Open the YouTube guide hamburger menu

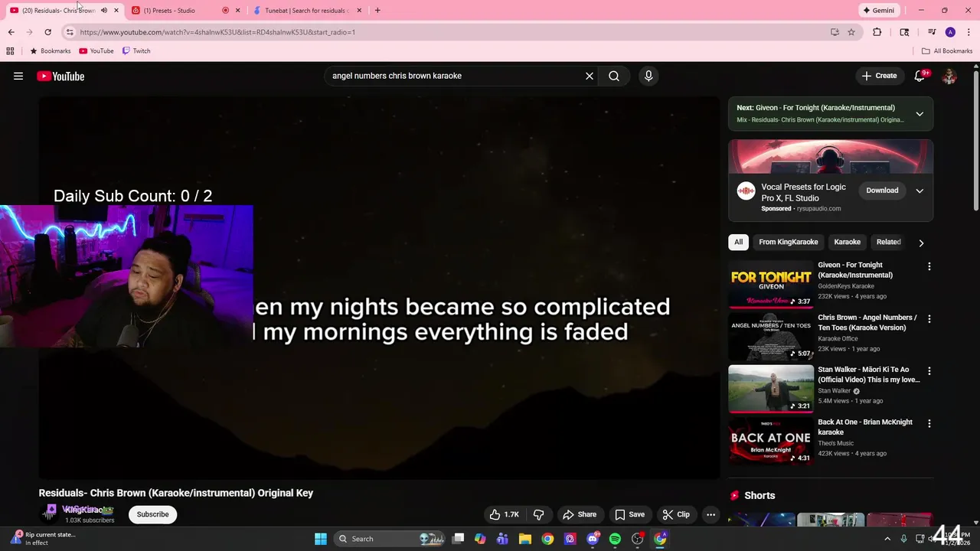coord(18,76)
